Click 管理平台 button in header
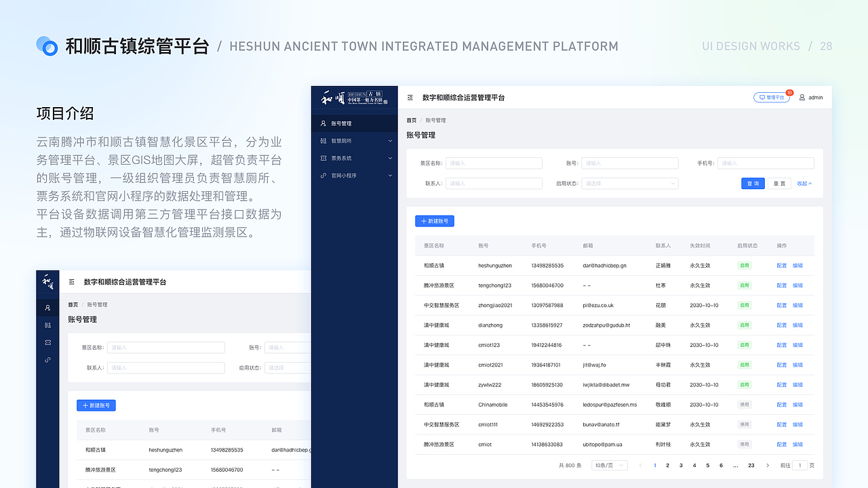 (772, 98)
